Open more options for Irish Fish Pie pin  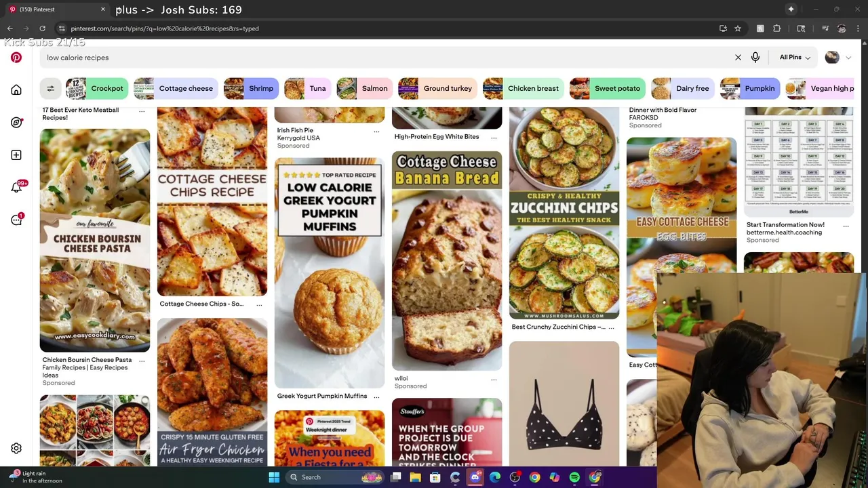pos(376,131)
